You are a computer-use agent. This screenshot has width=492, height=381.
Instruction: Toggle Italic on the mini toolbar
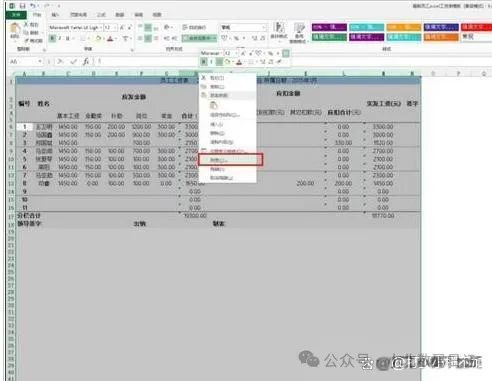[x=211, y=62]
